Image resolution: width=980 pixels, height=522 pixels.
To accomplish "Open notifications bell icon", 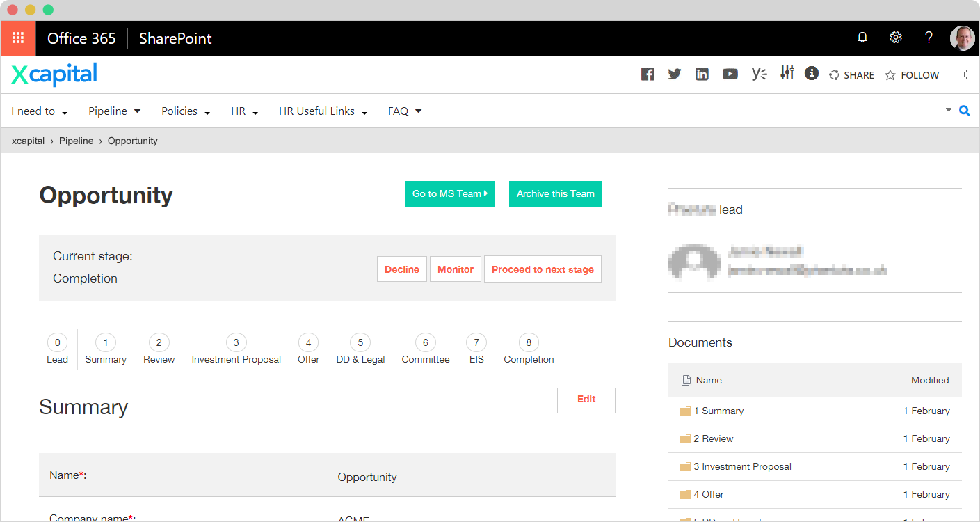I will (862, 38).
